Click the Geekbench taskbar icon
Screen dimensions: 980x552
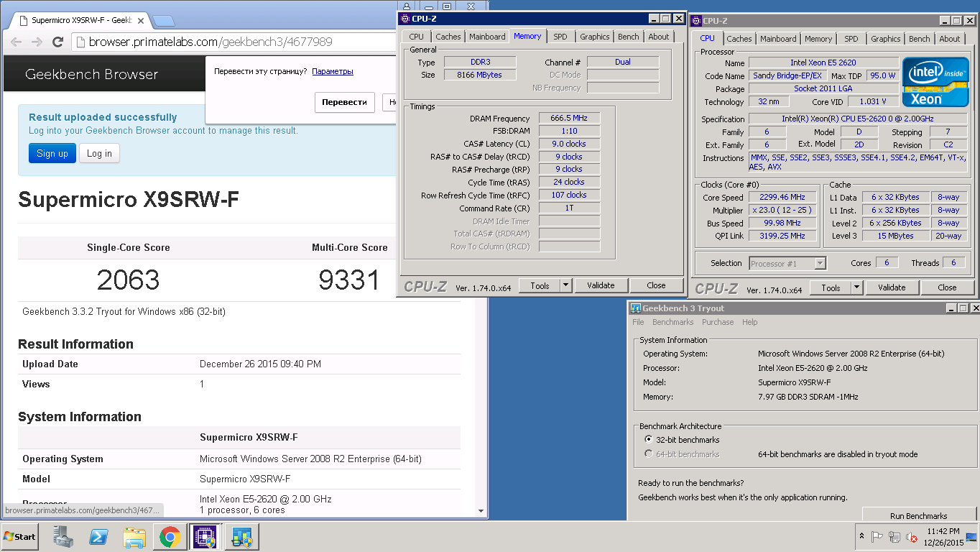tap(241, 537)
